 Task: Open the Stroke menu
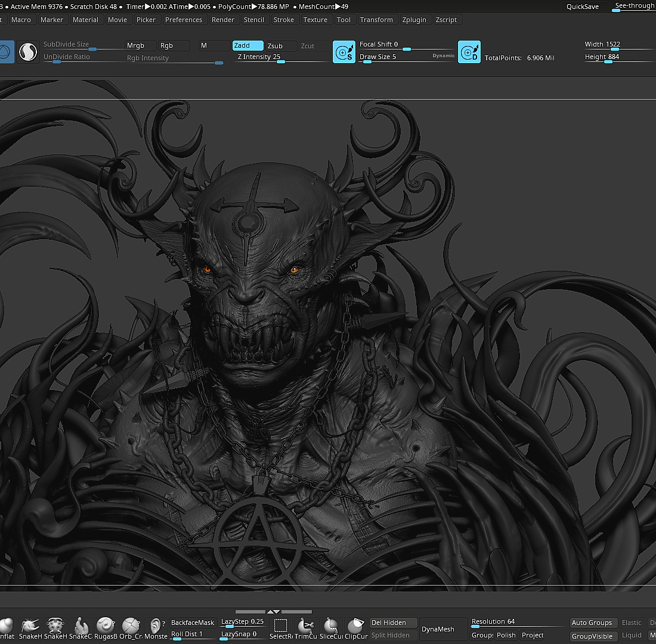coord(283,20)
